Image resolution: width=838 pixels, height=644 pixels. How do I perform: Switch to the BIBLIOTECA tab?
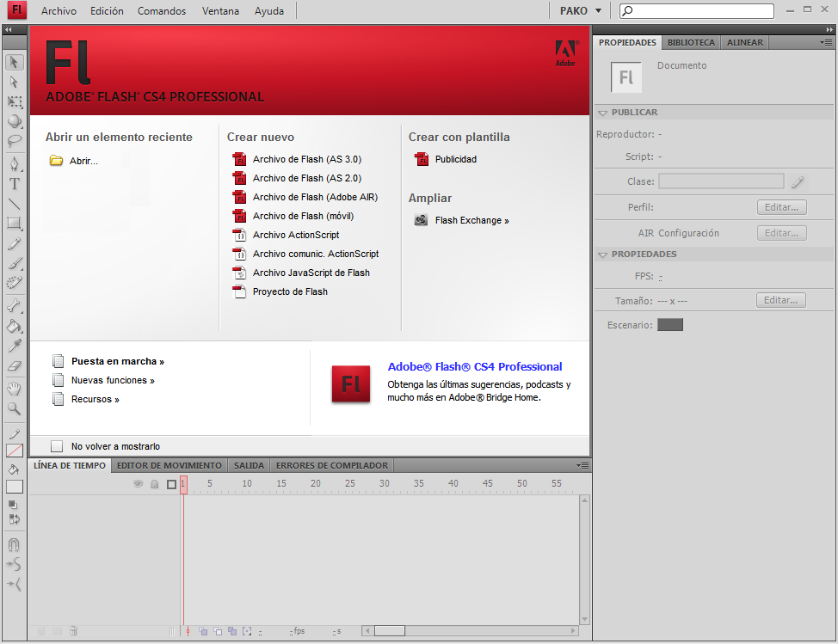click(691, 42)
